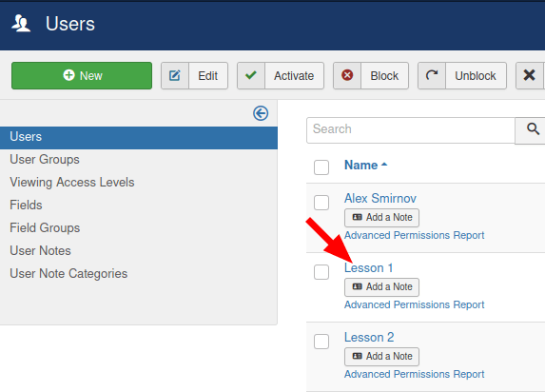Screen dimensions: 545x392
Task: Click the Edit toolbar button
Action: click(x=194, y=76)
